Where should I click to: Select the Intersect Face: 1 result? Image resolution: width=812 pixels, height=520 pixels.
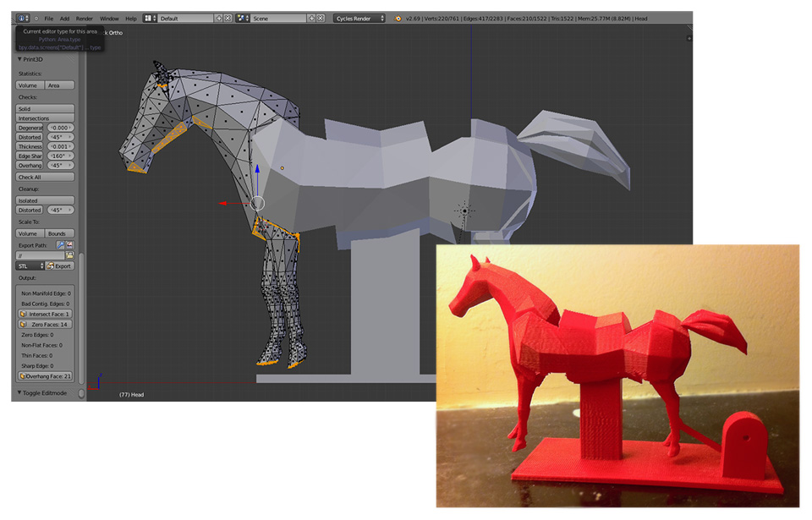[x=45, y=314]
